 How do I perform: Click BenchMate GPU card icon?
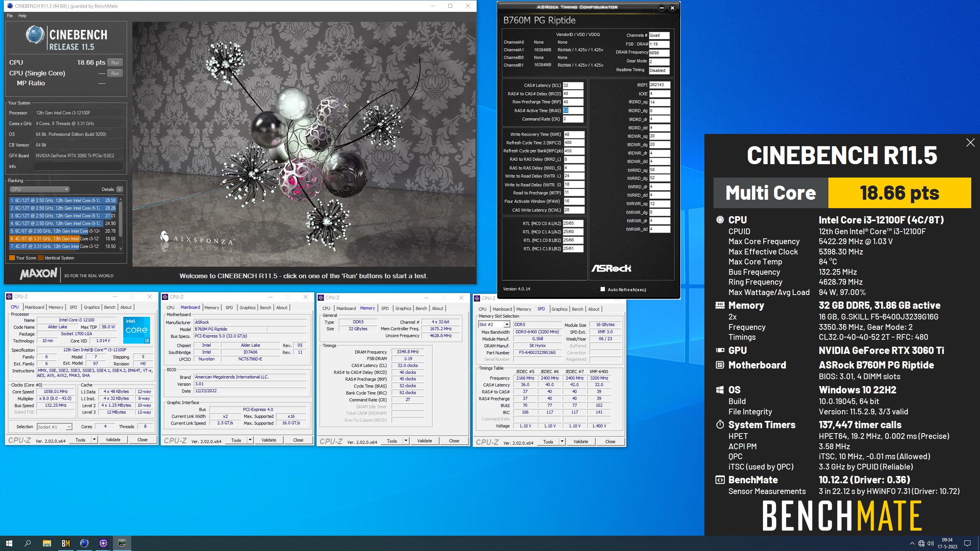(x=720, y=350)
